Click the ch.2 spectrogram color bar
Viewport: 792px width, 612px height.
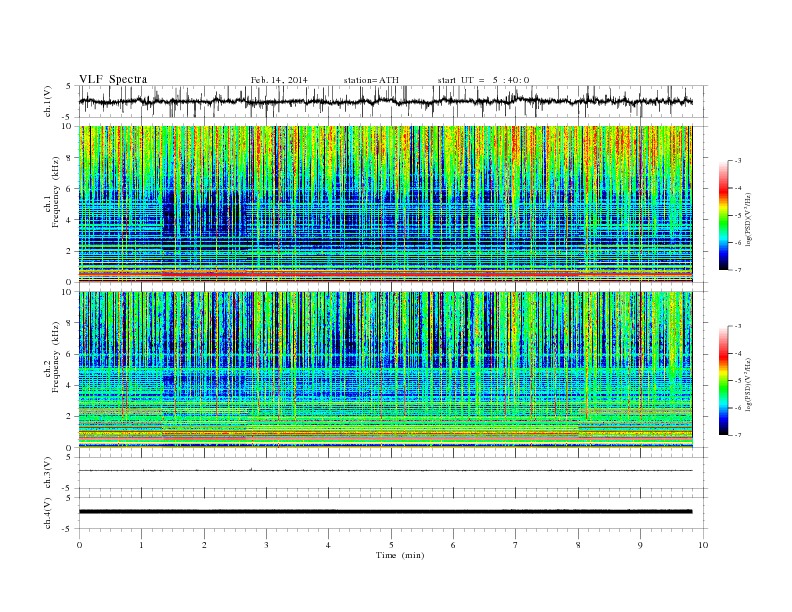[723, 381]
